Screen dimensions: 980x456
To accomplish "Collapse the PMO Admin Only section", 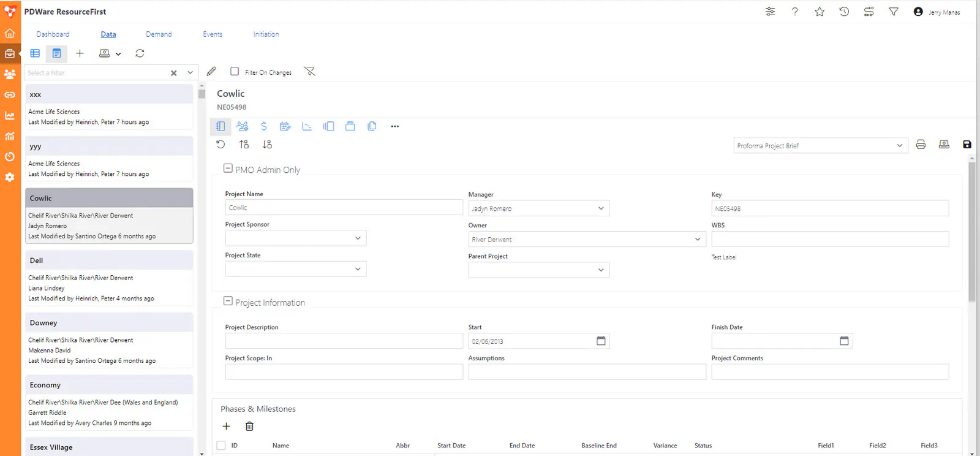I will click(228, 168).
